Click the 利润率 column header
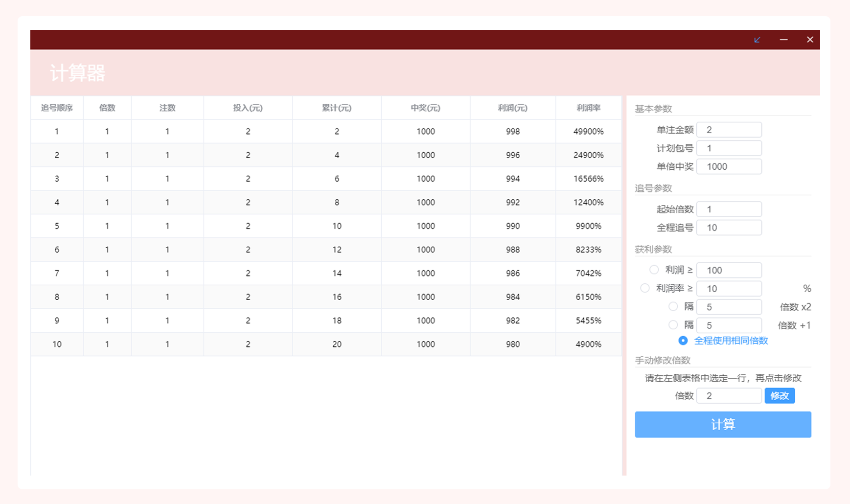The image size is (850, 504). (588, 108)
